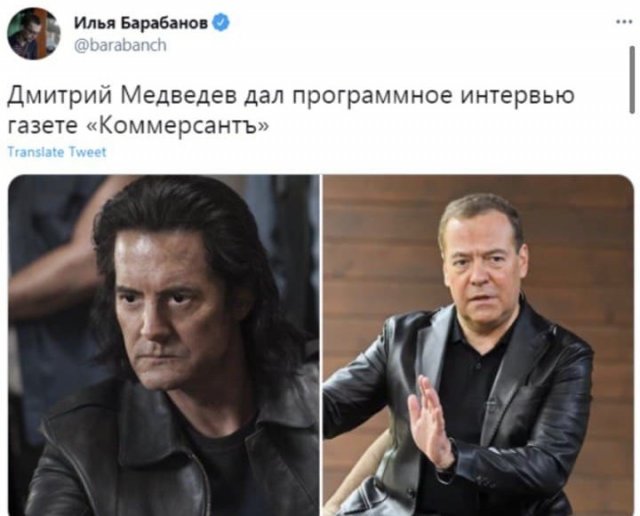Click the vertical scrollbar thumb on right

coord(633,79)
